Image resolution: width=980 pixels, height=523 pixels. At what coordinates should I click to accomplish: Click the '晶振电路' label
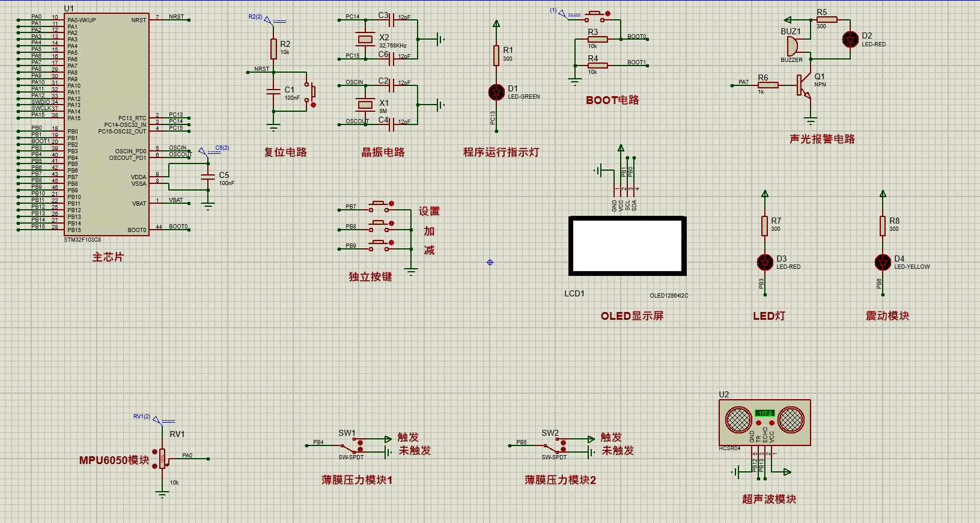(383, 152)
